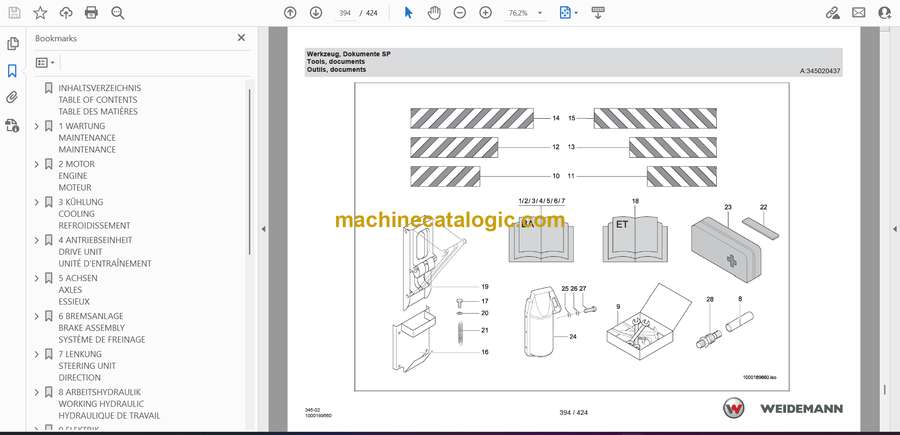
Task: Click the page number input field
Action: [x=347, y=13]
